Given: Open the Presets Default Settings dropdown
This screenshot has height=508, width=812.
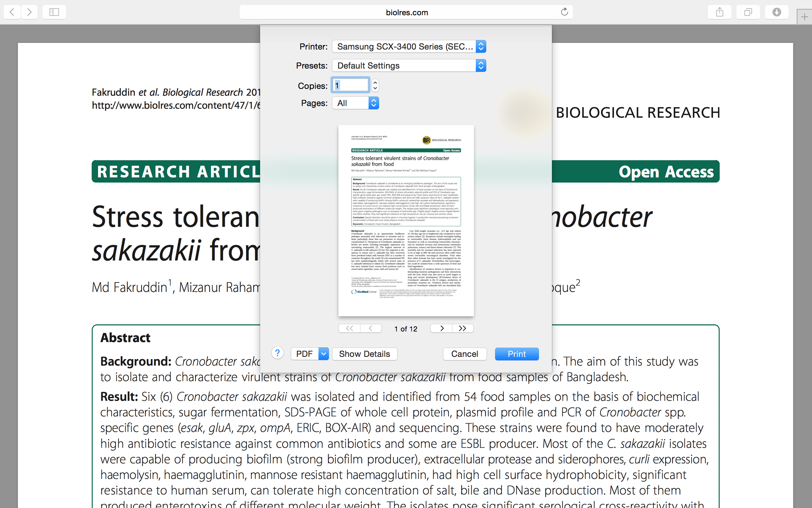Looking at the screenshot, I should (x=409, y=65).
